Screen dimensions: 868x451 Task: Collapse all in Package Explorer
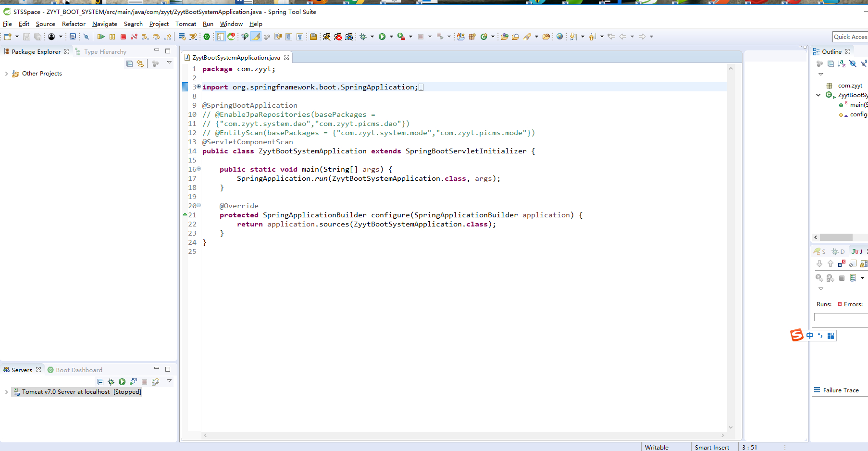click(129, 63)
